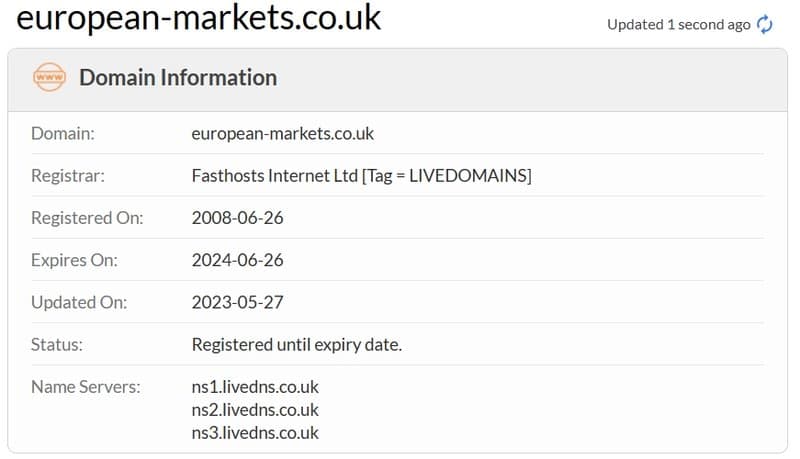Click the european-markets.co.uk page title

coord(198,17)
